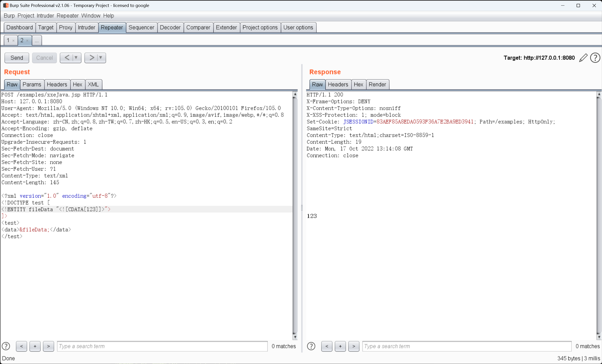
Task: Open the Project options tab
Action: 260,27
